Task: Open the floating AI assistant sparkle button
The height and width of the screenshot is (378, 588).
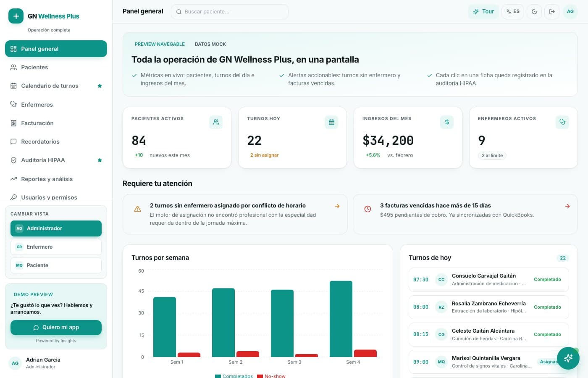Action: tap(568, 358)
